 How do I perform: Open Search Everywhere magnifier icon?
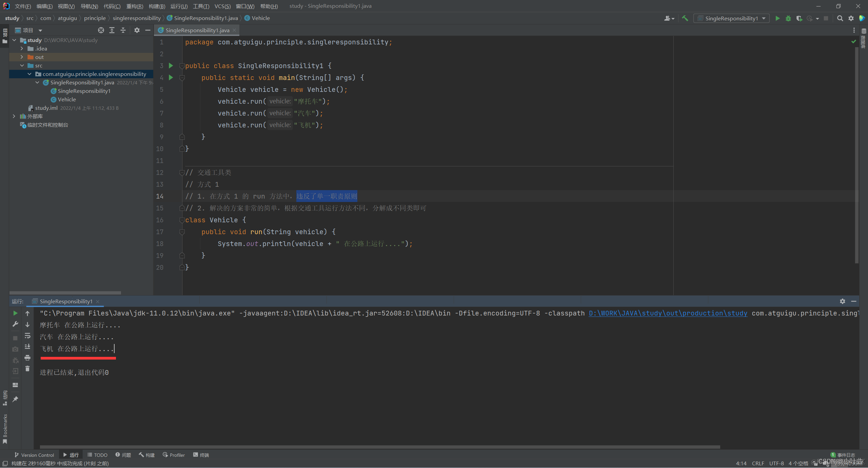coord(840,18)
